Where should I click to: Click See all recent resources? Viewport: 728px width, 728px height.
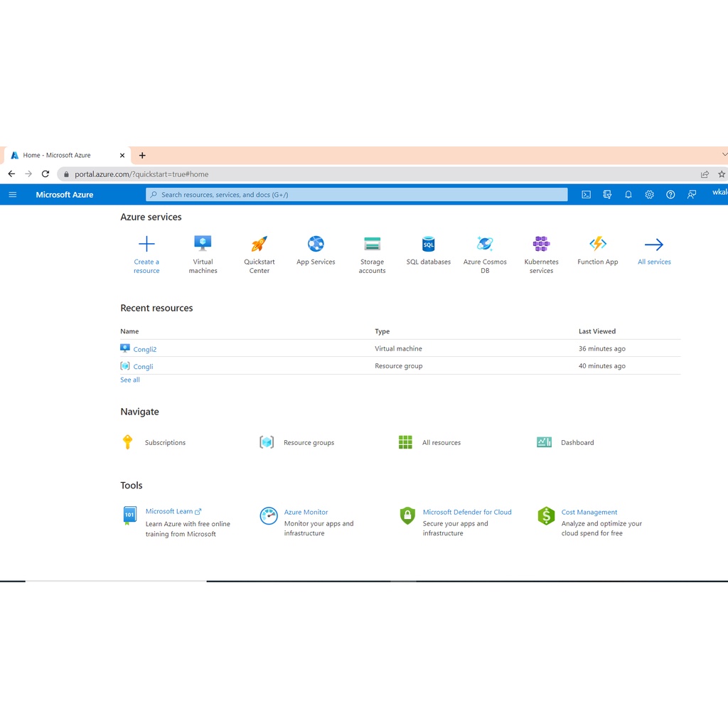point(130,380)
